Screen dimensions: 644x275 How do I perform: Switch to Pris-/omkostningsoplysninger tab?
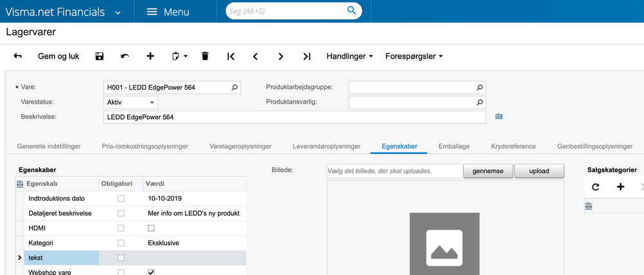coord(145,146)
